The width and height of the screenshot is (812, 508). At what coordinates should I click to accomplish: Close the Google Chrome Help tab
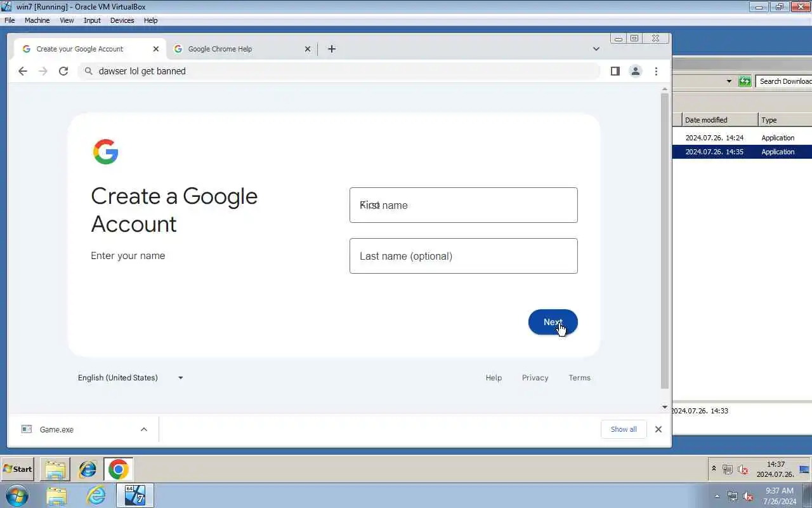[308, 49]
